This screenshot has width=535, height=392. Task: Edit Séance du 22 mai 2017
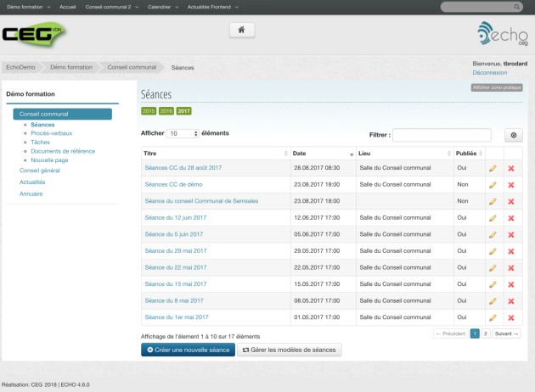click(x=493, y=268)
